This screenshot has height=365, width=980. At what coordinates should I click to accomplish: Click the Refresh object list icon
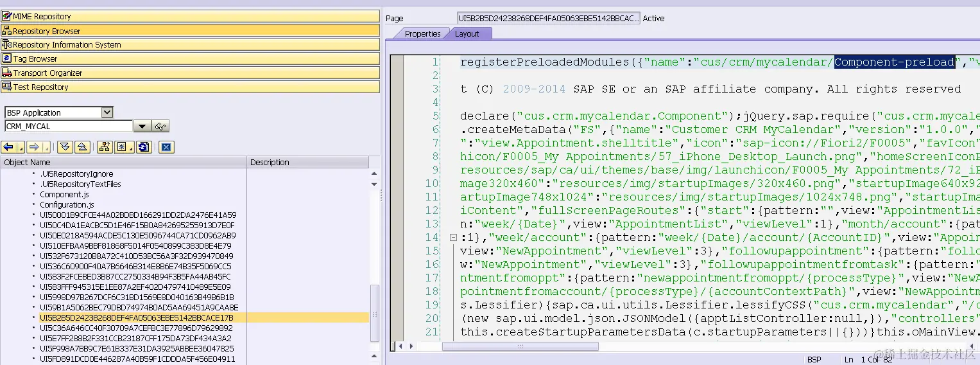pos(144,147)
